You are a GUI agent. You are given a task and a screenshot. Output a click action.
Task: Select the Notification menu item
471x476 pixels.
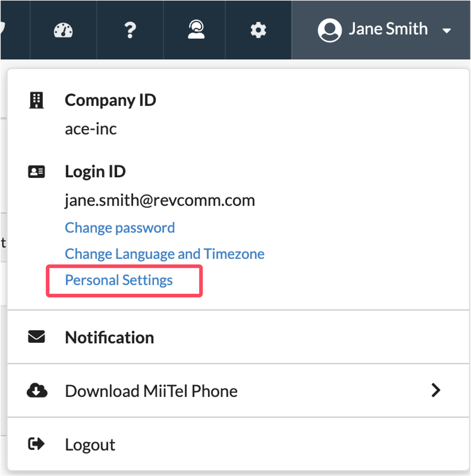(238, 337)
